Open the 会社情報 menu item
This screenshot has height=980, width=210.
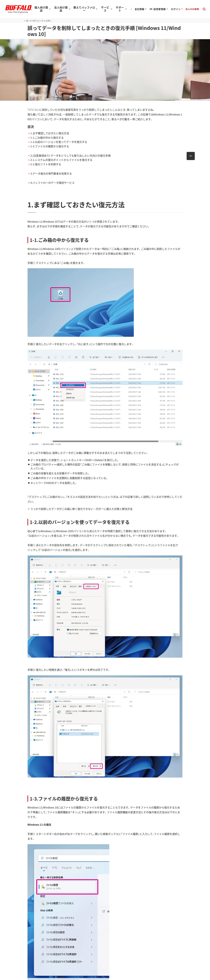pos(140,9)
